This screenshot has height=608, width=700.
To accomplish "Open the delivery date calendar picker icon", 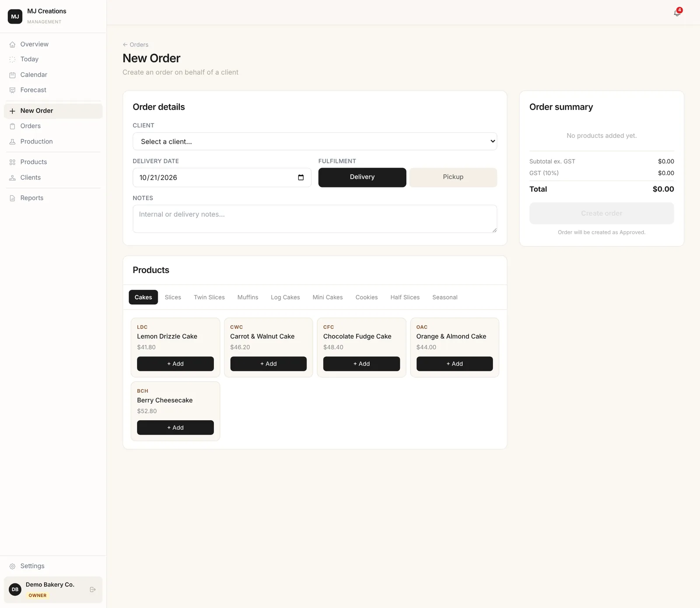I will [301, 177].
